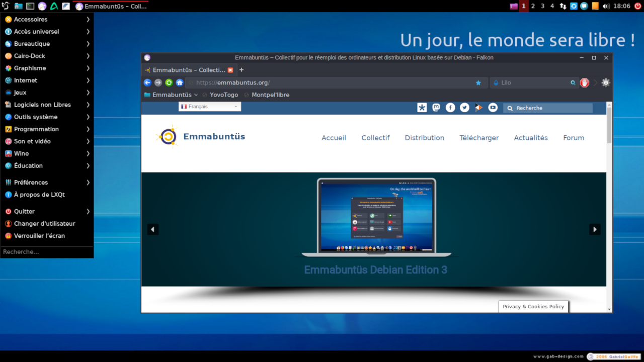The height and width of the screenshot is (362, 644).
Task: Open Falkon main menu gear icon
Action: coord(606,82)
